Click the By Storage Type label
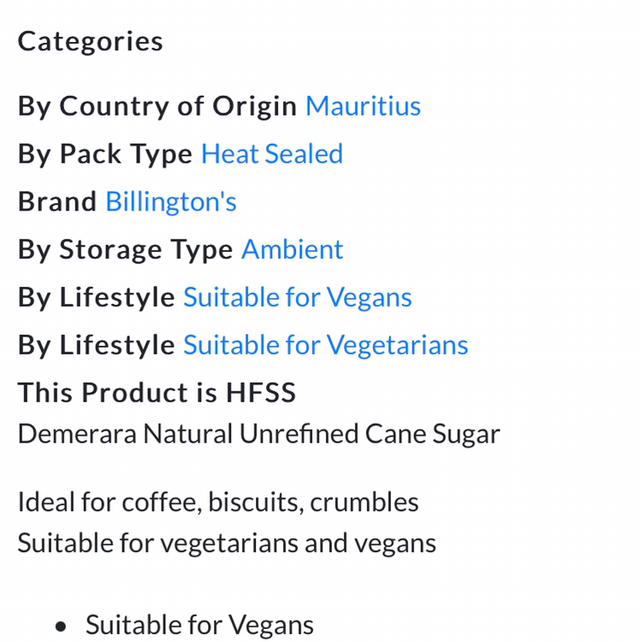640x642 pixels. (125, 250)
